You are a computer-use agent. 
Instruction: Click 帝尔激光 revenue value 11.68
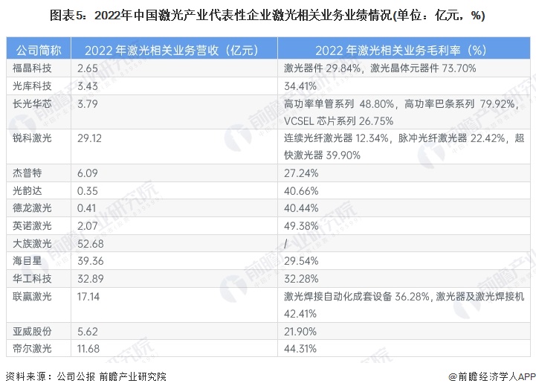click(x=91, y=348)
